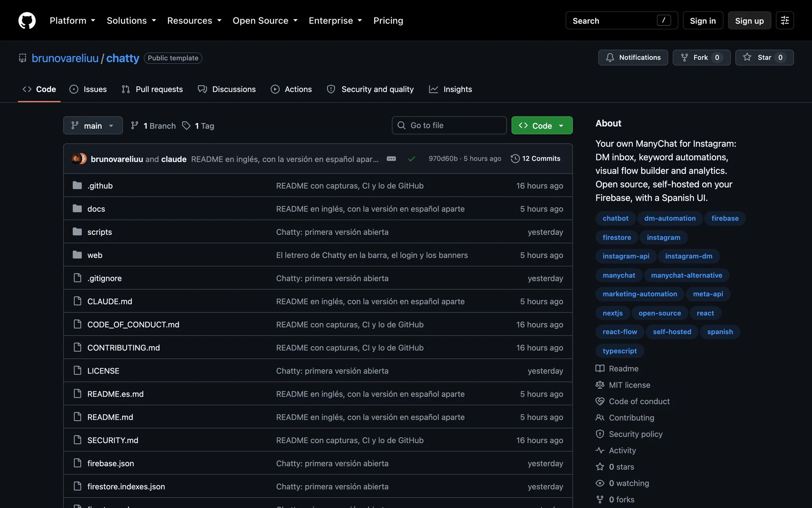
Task: Select the manychat-alternative topic tag
Action: 687,275
